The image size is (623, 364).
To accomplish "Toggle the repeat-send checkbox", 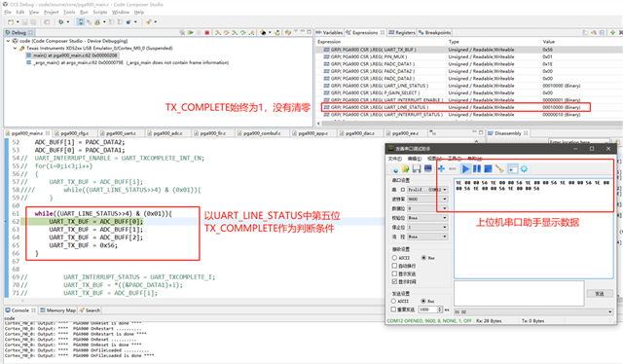I will click(393, 309).
